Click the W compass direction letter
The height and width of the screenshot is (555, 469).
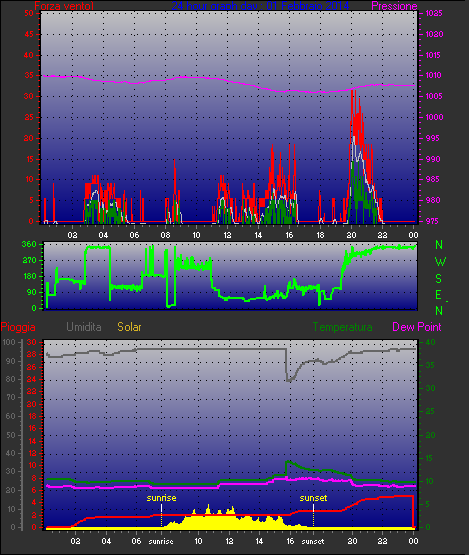(440, 262)
